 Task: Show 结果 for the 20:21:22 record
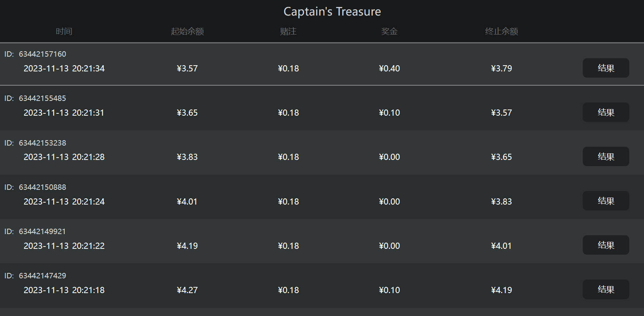606,245
